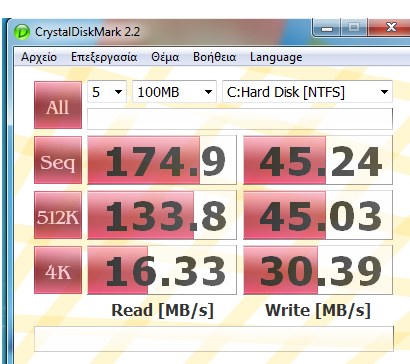Open the Θέμα menu
The width and height of the screenshot is (410, 364).
click(165, 57)
